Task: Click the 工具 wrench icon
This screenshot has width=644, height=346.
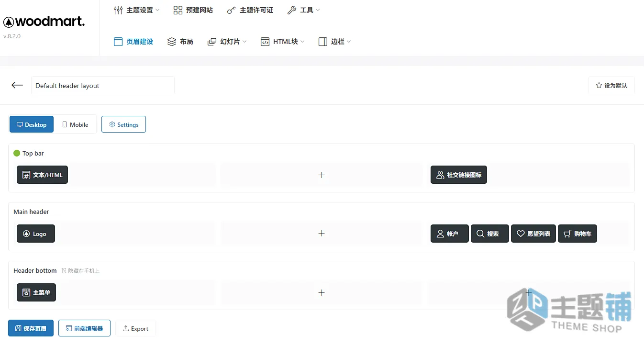Action: click(292, 10)
